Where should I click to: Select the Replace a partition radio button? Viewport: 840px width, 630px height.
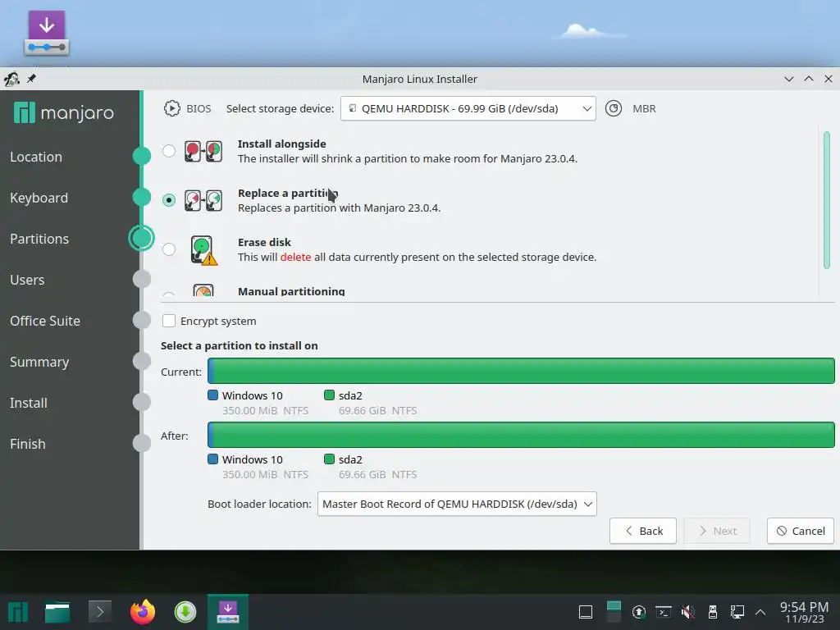click(x=169, y=200)
